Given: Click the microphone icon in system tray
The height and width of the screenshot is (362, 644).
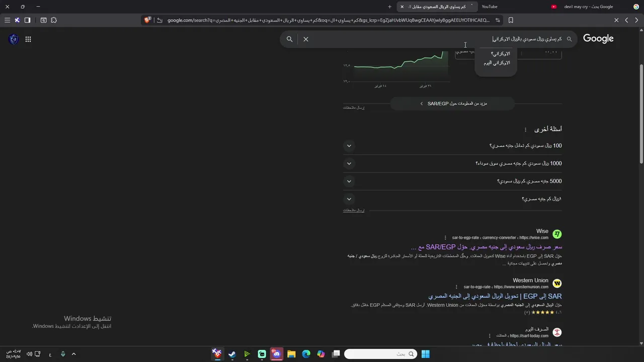Looking at the screenshot, I should pos(63,354).
